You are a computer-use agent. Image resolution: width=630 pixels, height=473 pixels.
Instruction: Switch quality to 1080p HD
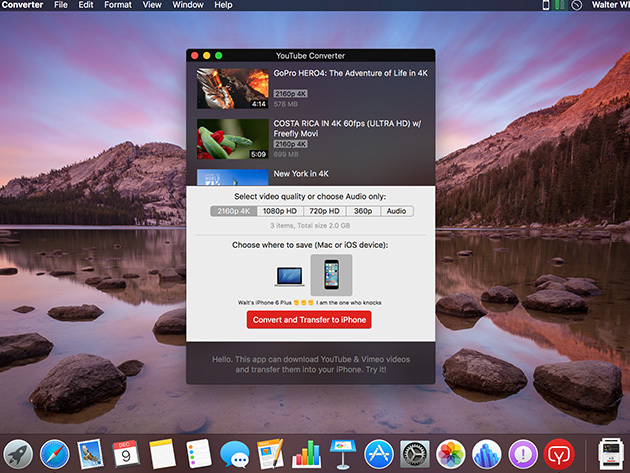pos(280,211)
